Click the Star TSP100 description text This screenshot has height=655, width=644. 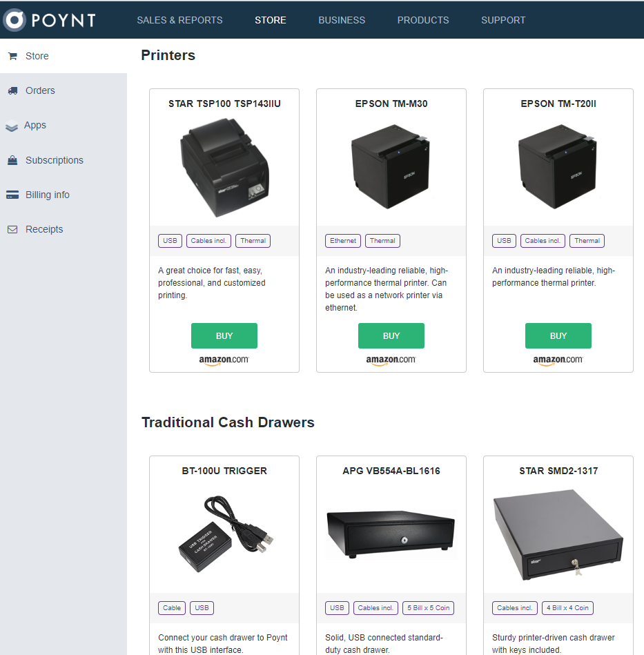[212, 283]
